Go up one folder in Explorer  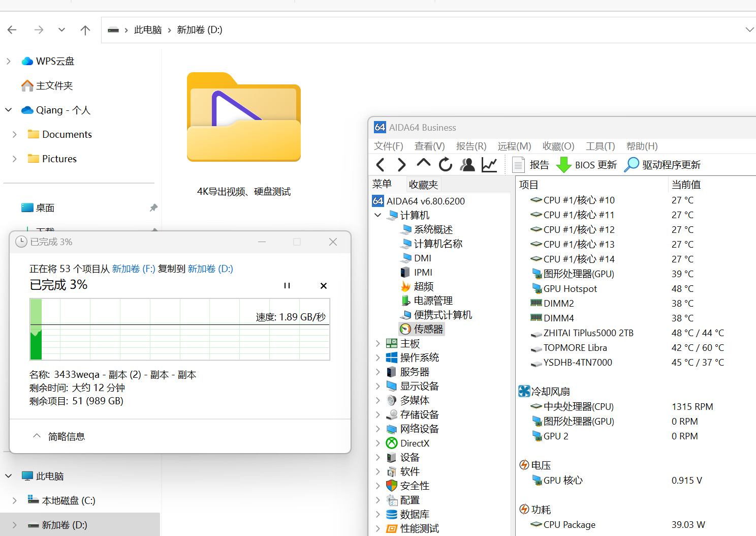[x=85, y=30]
